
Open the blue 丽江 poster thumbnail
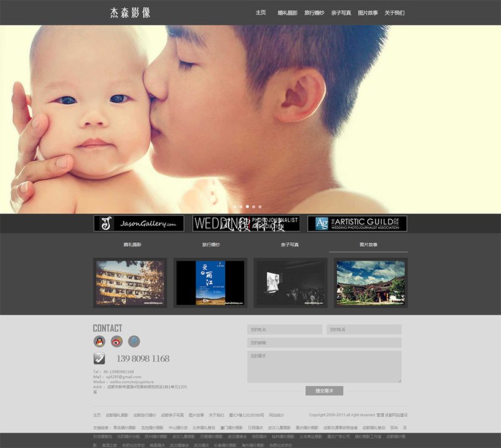point(210,283)
